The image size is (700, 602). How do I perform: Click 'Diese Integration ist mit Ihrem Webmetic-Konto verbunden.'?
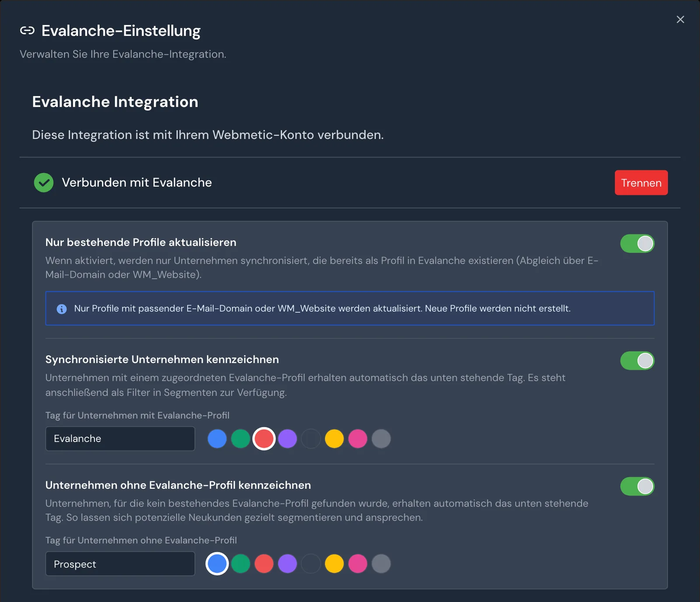tap(208, 135)
